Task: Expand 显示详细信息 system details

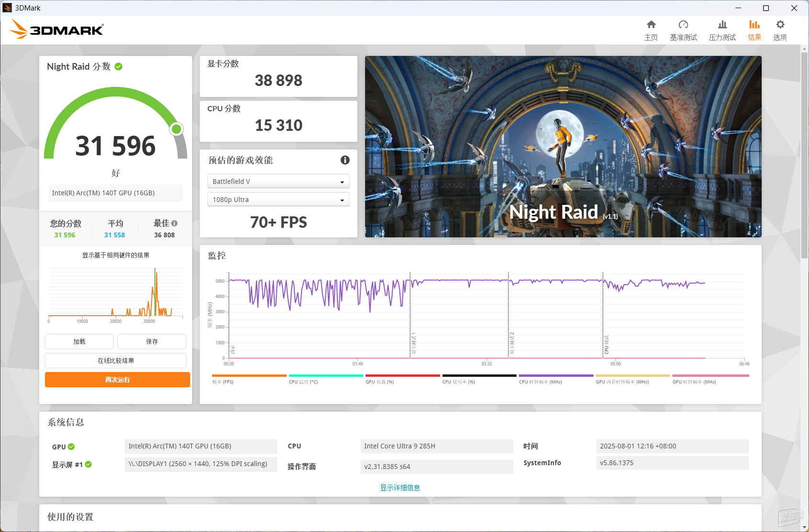Action: 400,488
